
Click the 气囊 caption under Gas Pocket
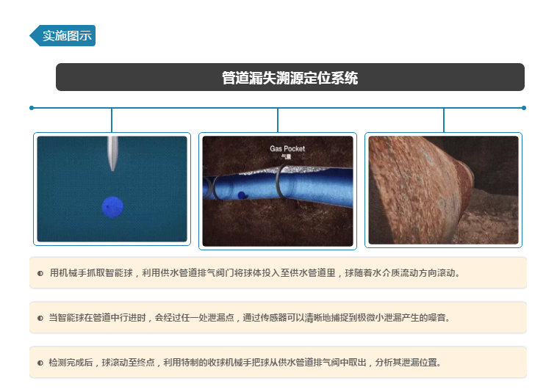(287, 156)
